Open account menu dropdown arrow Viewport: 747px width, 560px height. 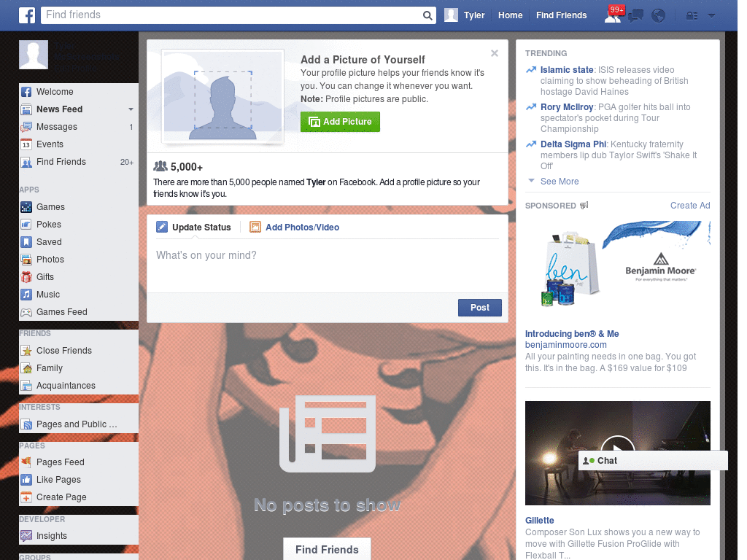tap(712, 15)
